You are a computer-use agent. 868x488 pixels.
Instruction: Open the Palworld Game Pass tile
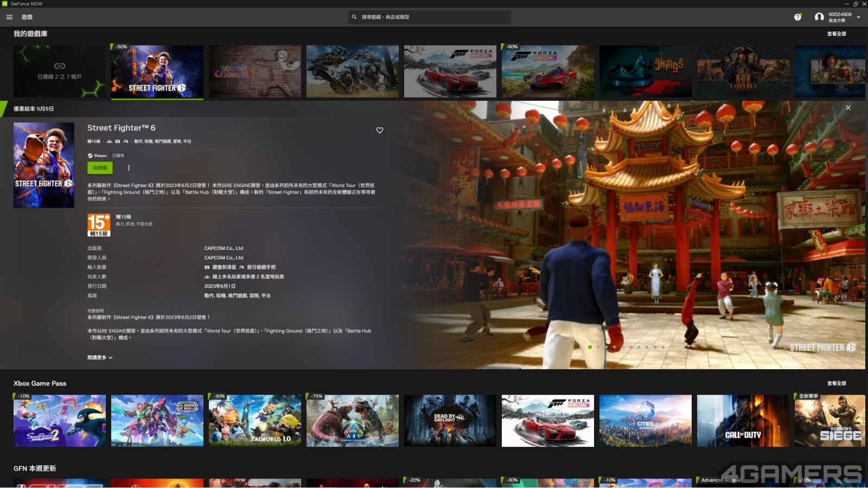pos(255,421)
